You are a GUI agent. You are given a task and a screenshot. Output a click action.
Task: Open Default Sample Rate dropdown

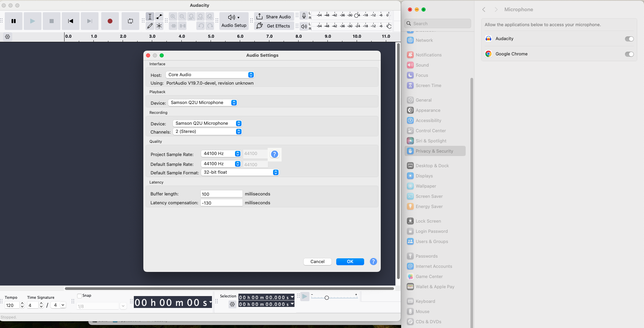[221, 164]
